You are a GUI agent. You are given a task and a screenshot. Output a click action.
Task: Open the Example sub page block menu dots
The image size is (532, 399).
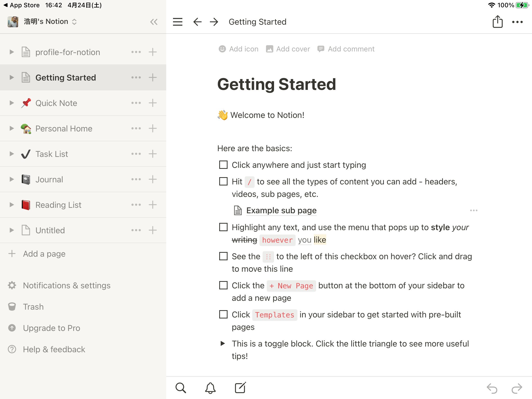point(474,210)
